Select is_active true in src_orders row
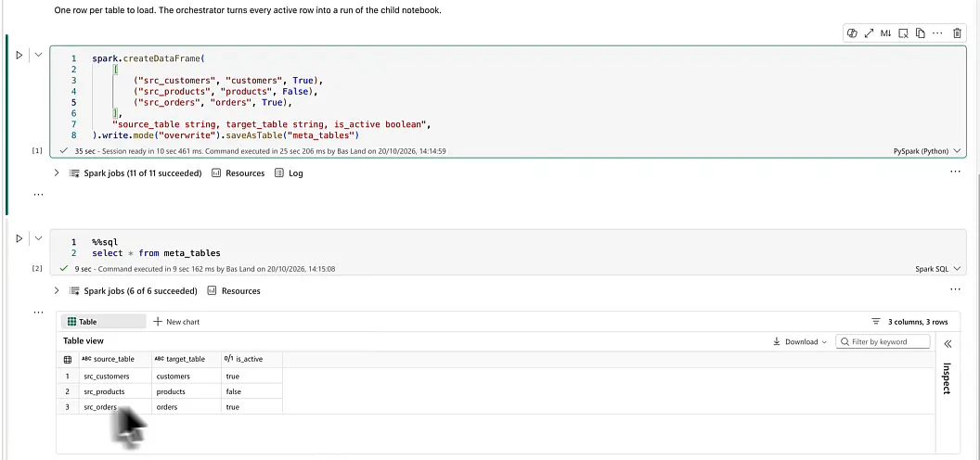Screen dimensions: 980x460 251,407
